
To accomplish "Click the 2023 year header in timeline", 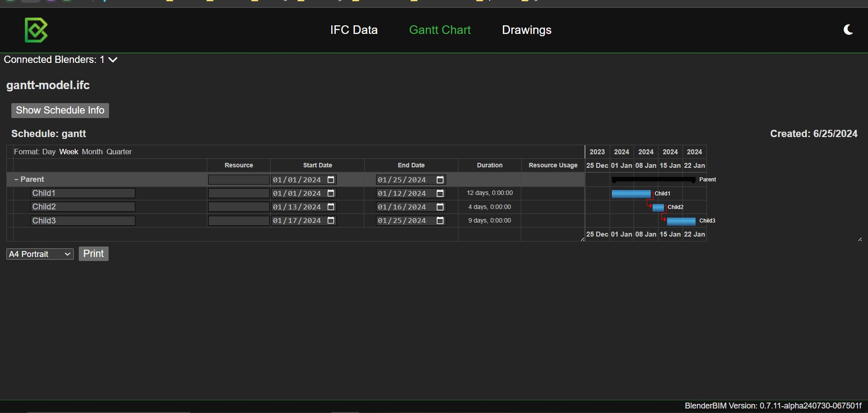I will [x=597, y=152].
